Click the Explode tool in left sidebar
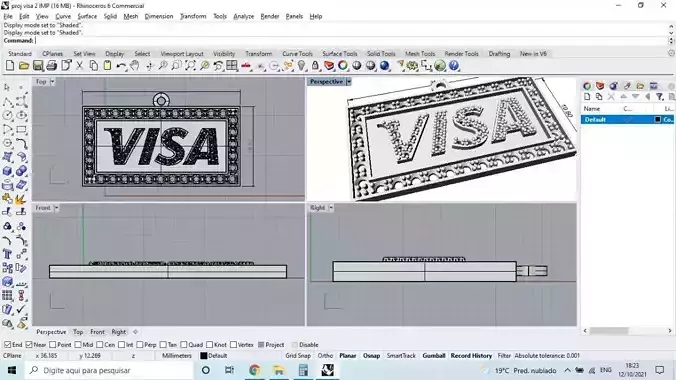Image resolution: width=676 pixels, height=380 pixels. pos(21,199)
